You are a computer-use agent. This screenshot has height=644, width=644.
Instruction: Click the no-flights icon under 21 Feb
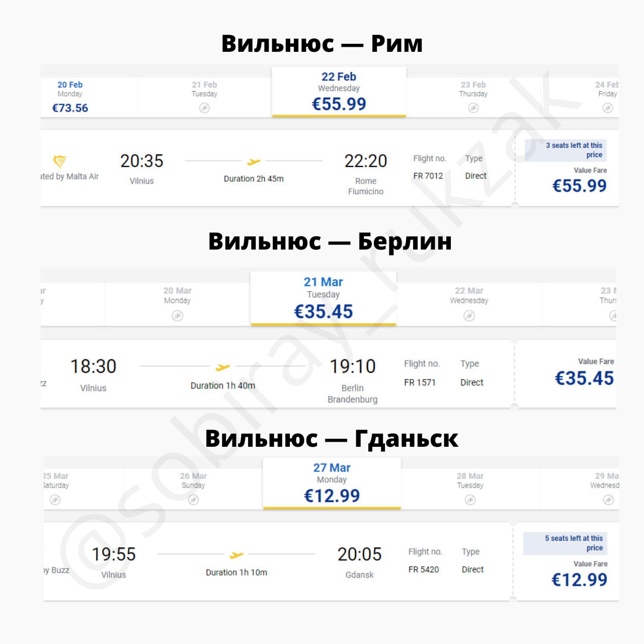click(204, 108)
